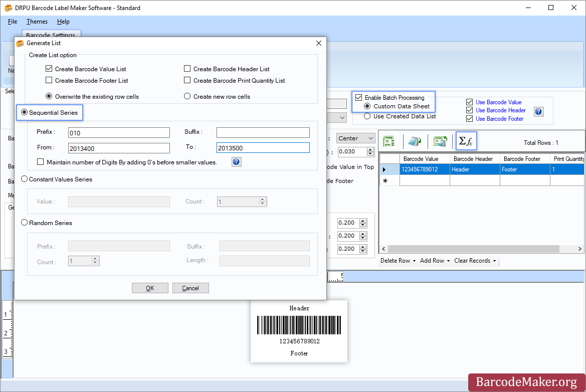586x392 pixels.
Task: Select Use Created Data List radio button
Action: pos(367,116)
